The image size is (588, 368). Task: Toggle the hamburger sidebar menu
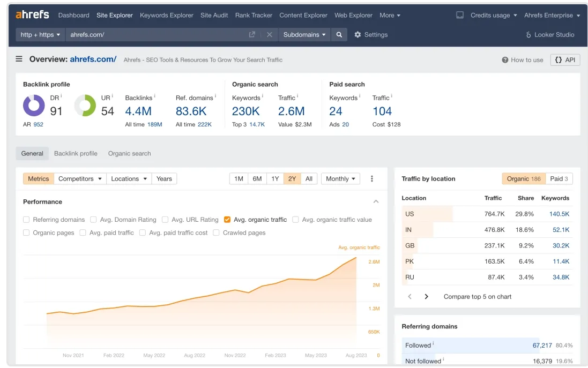tap(19, 59)
